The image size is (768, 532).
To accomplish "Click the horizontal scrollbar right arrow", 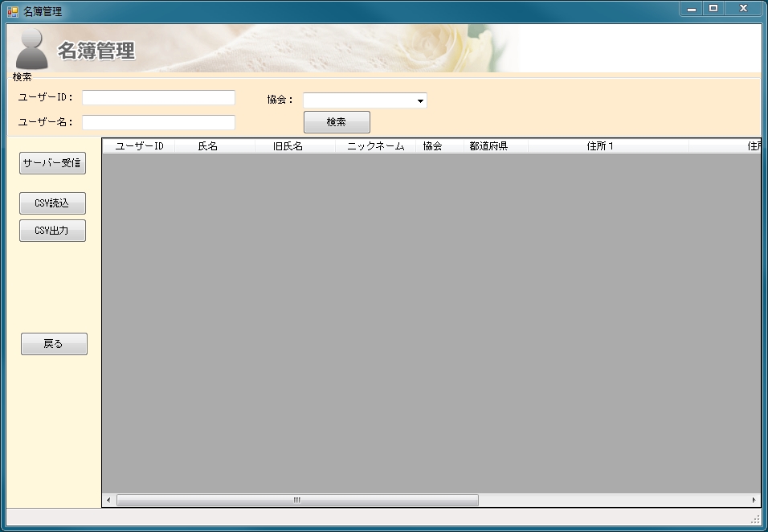I will pyautogui.click(x=754, y=500).
